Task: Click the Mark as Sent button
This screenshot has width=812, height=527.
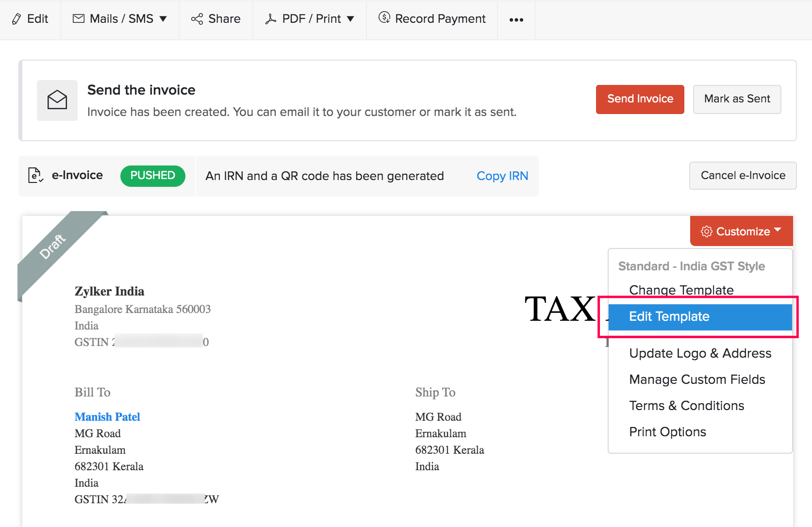Action: tap(737, 99)
